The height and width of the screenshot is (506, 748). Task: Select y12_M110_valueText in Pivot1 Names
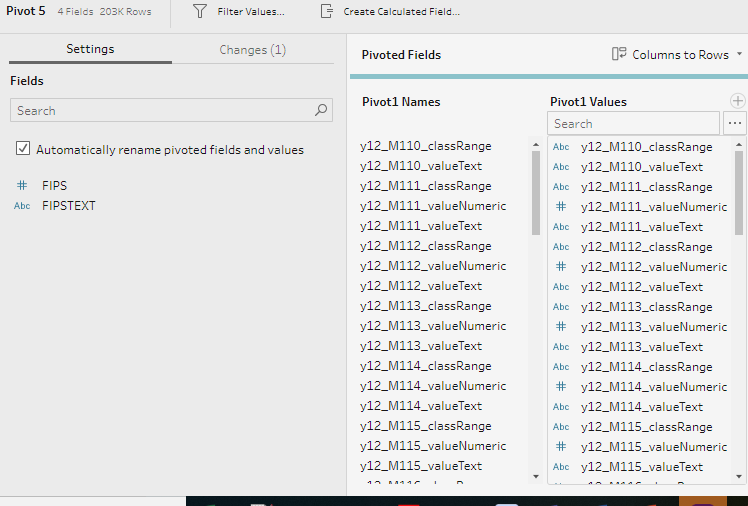tap(421, 166)
